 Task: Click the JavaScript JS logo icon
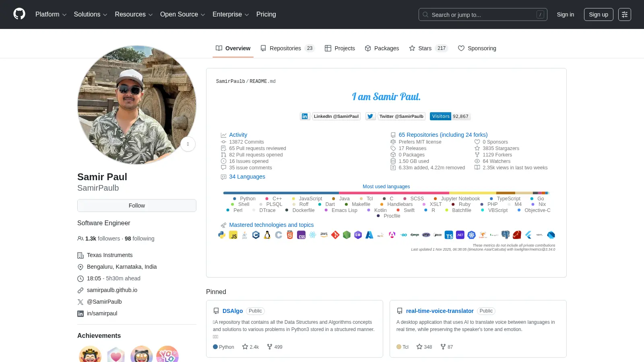(x=233, y=235)
